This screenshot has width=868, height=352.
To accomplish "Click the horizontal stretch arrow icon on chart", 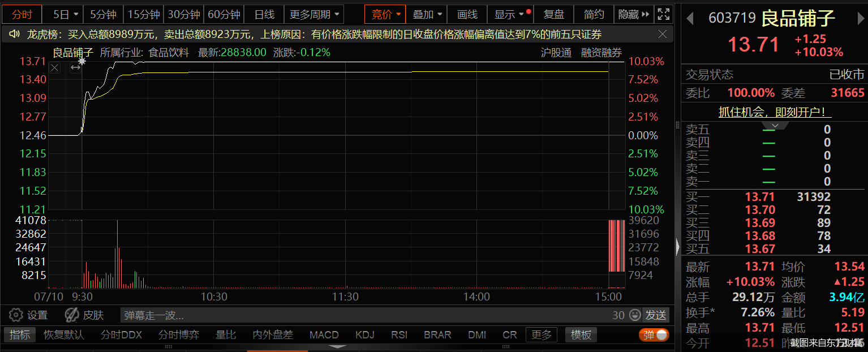I will 75,68.
